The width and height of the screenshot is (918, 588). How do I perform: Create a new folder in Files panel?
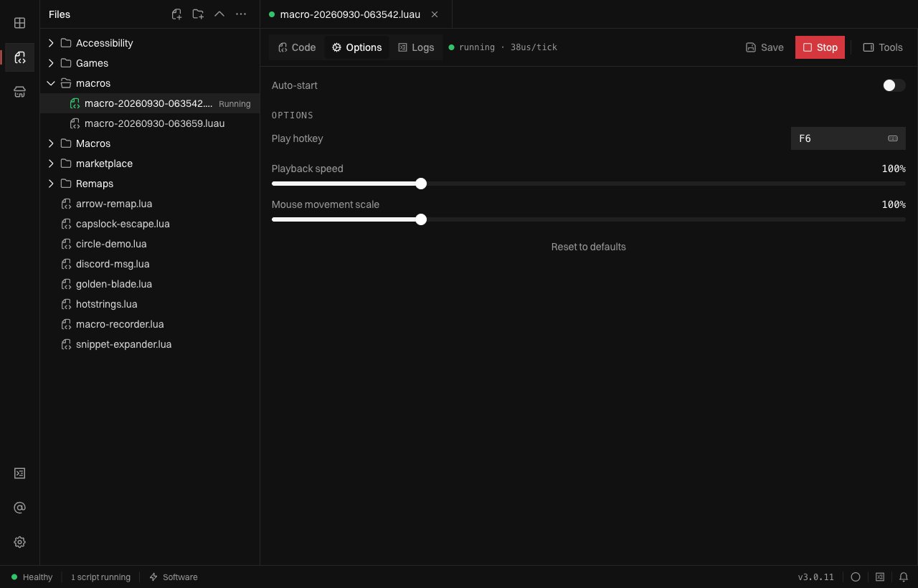pyautogui.click(x=198, y=14)
